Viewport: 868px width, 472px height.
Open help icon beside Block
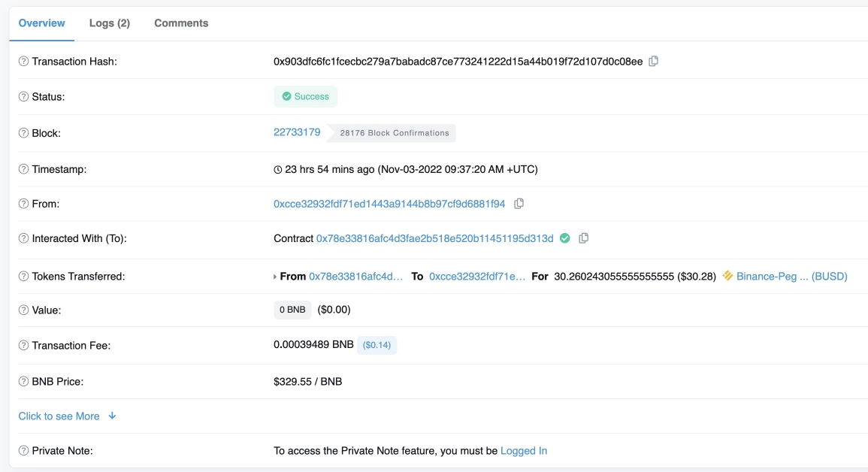point(23,133)
